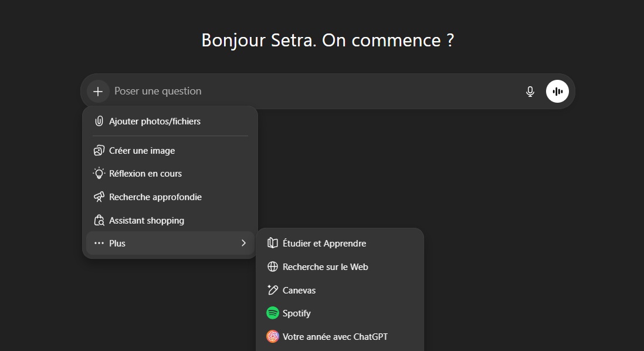644x351 pixels.
Task: Click the plus icon in the question bar
Action: click(97, 91)
